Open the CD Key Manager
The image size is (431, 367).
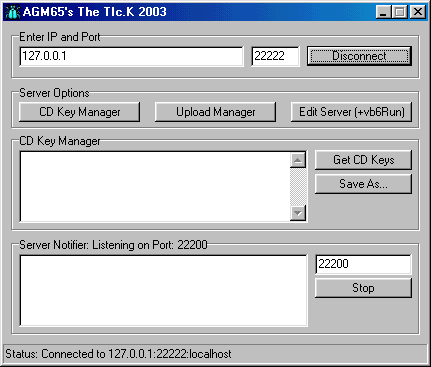pos(79,112)
